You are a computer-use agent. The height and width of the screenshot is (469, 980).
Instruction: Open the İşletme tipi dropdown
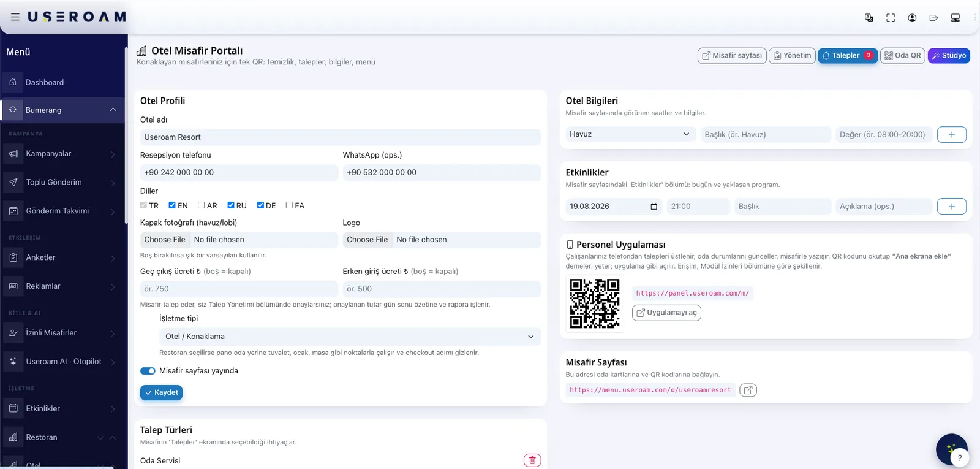[x=350, y=337]
